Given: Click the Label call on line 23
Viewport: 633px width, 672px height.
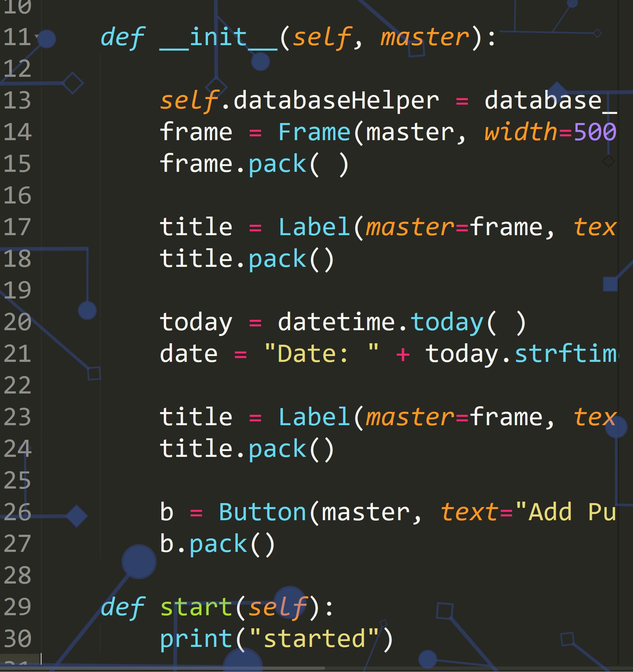Looking at the screenshot, I should pyautogui.click(x=314, y=417).
